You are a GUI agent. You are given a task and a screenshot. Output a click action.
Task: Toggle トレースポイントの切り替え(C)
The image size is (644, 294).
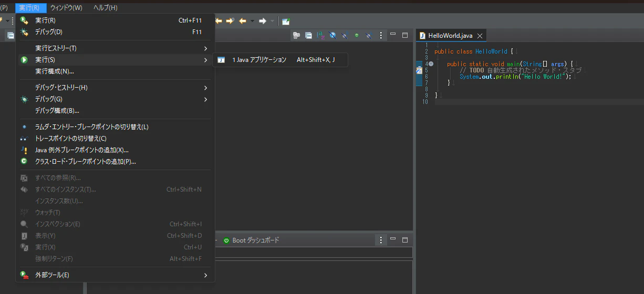point(115,139)
